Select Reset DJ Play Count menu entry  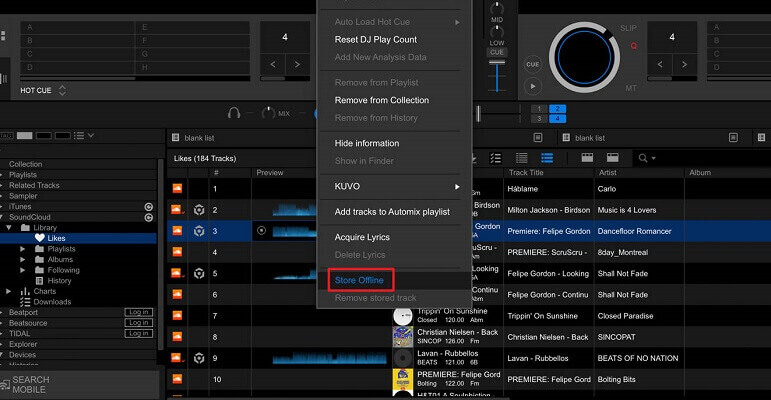376,39
